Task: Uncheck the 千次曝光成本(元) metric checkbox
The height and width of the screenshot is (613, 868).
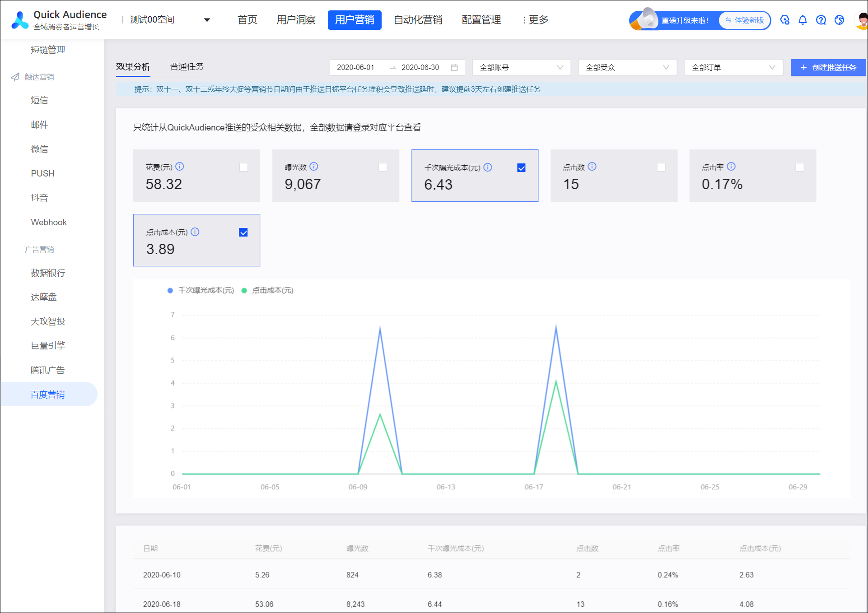Action: tap(522, 168)
